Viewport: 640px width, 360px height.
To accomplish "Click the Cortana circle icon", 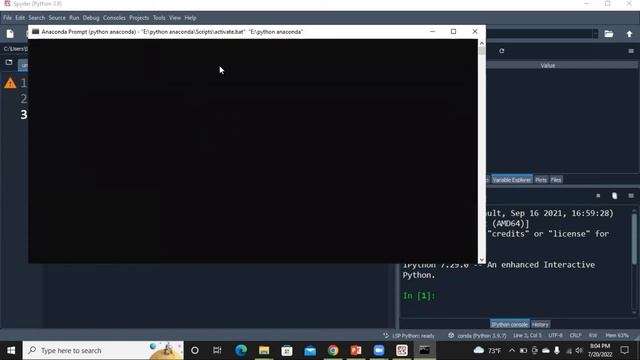I will click(195, 351).
